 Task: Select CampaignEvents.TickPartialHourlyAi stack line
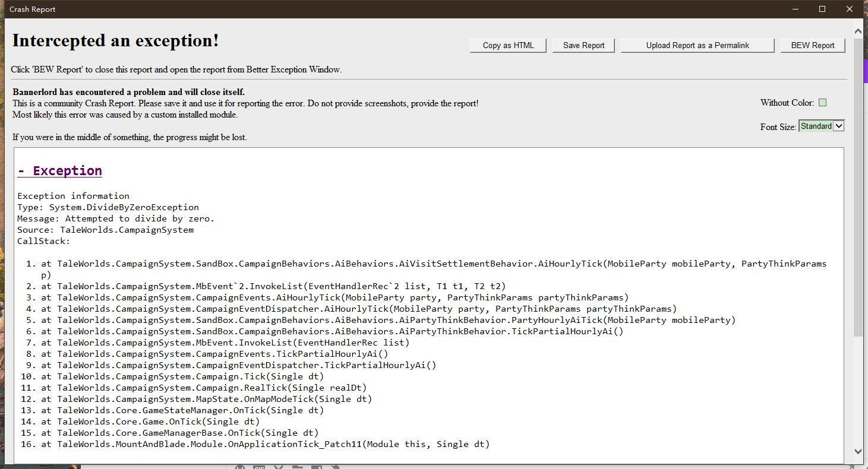214,354
